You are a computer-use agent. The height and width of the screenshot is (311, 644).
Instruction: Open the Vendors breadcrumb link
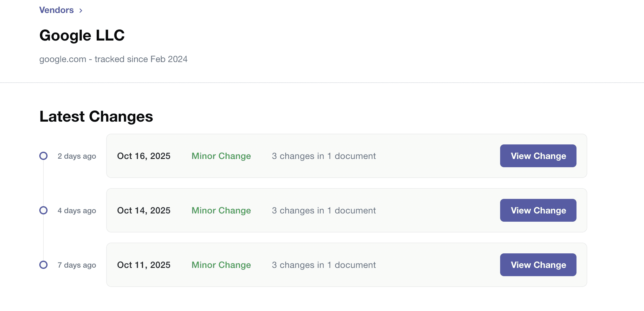click(56, 10)
